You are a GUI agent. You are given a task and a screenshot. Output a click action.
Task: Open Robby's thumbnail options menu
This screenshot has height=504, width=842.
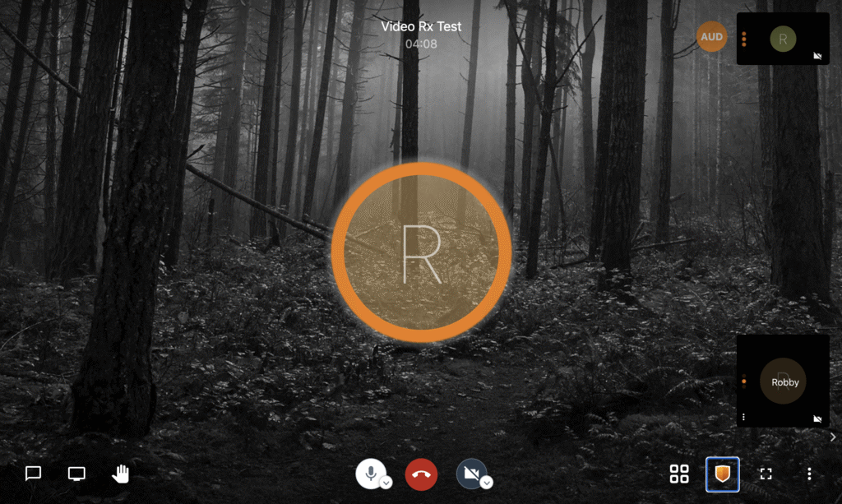[x=743, y=417]
